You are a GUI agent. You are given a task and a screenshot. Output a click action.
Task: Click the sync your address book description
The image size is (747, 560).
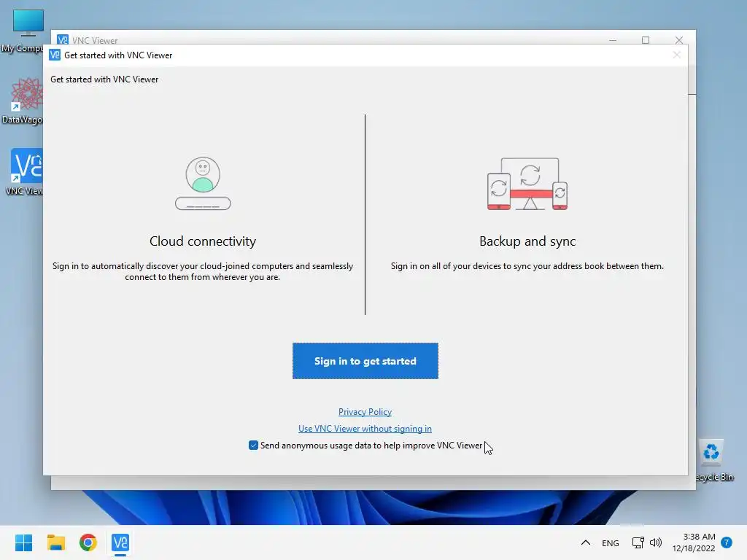(x=527, y=266)
